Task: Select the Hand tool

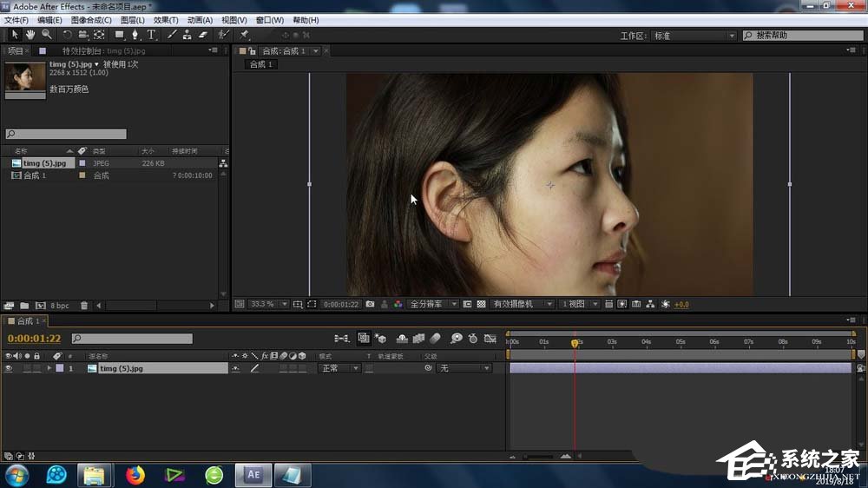Action: click(30, 35)
